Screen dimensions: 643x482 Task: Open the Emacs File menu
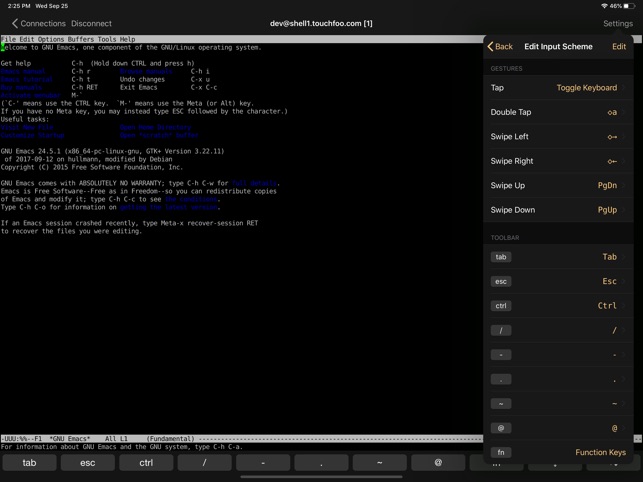pyautogui.click(x=8, y=39)
